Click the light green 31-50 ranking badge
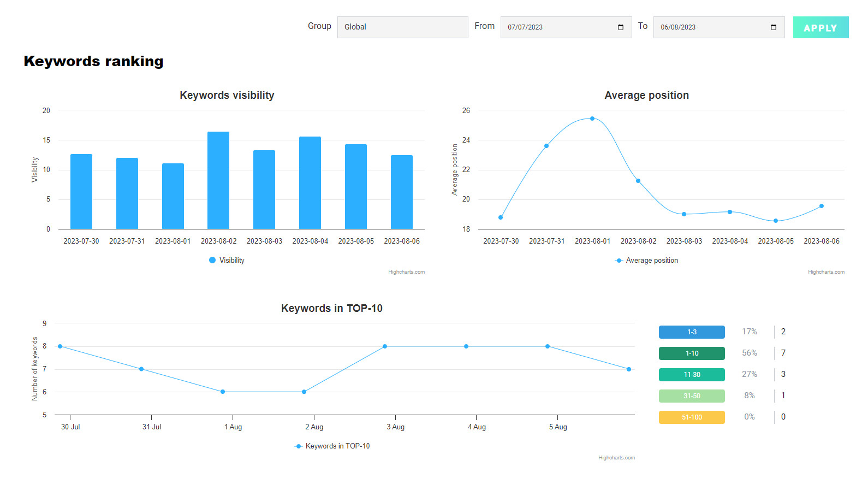Image resolution: width=868 pixels, height=490 pixels. (692, 396)
